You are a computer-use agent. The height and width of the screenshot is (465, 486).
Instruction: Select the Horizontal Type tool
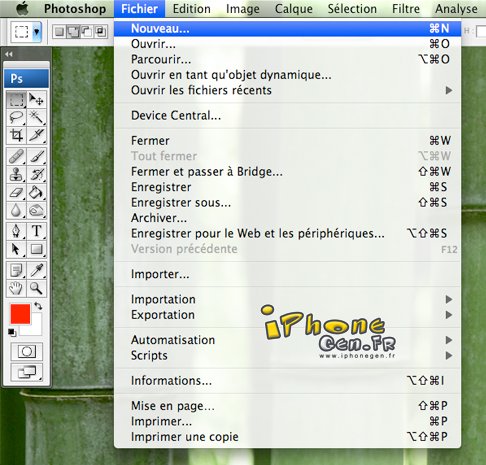tap(36, 231)
